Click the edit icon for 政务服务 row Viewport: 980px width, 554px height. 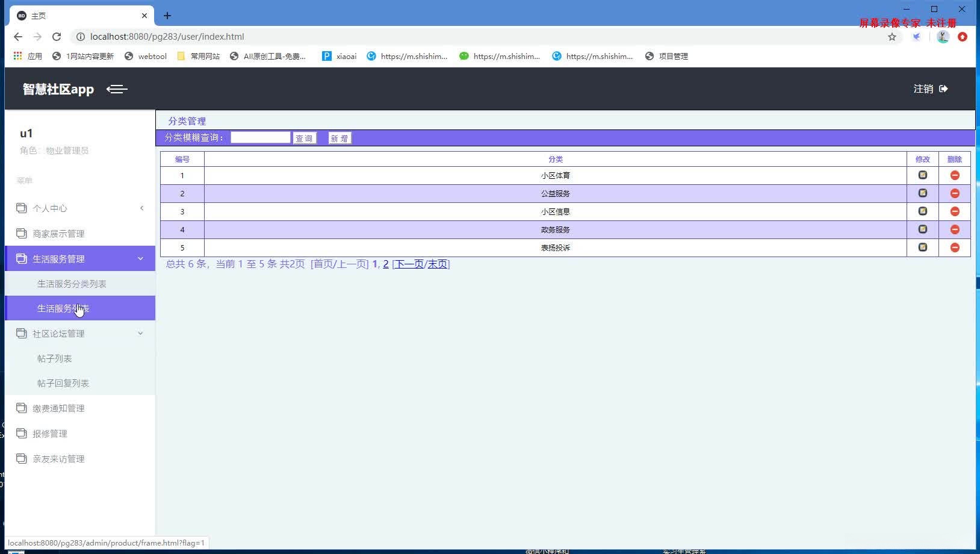[922, 229]
